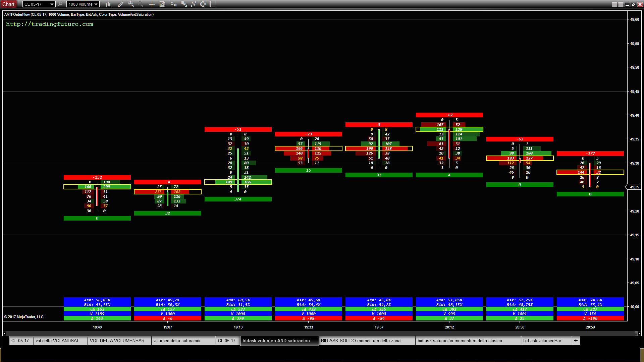Select the drawing tools pencil icon

point(121,4)
